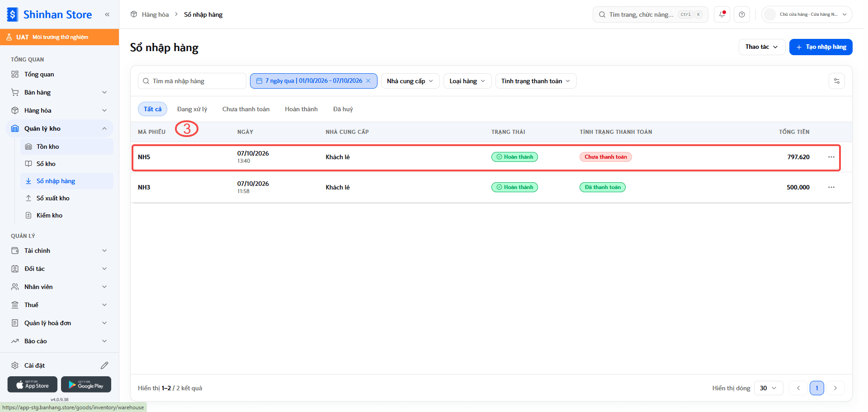Open the Thao tác actions button
Screen dimensions: 868x412
762,47
